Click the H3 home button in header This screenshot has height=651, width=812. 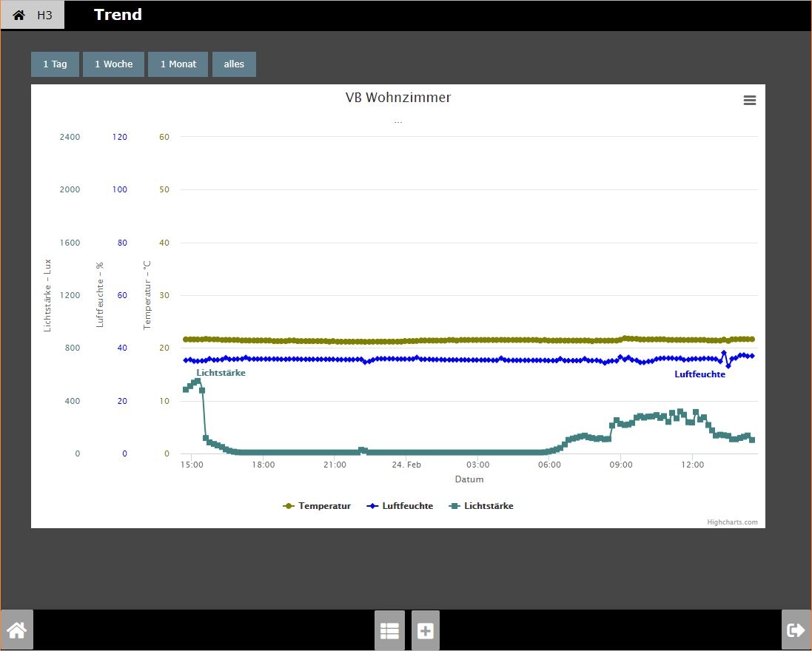point(33,15)
